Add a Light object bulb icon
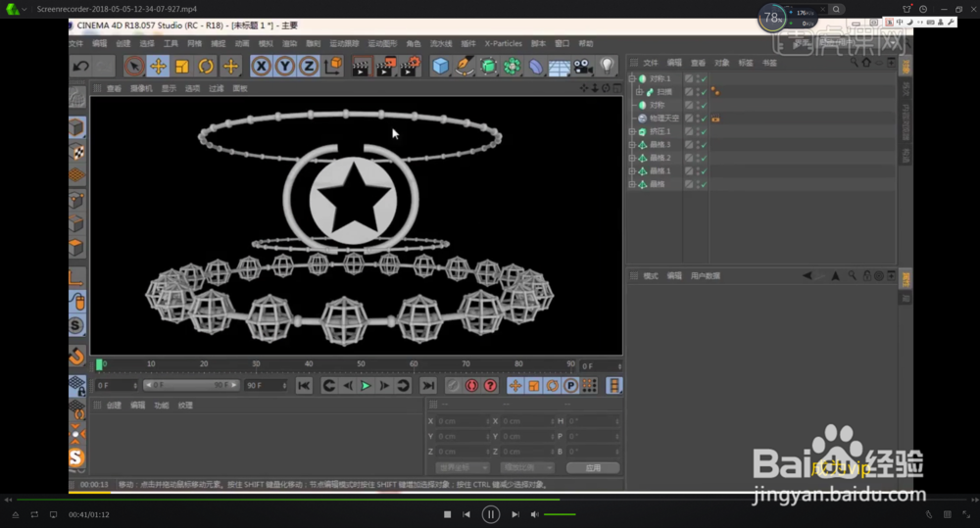 click(607, 66)
